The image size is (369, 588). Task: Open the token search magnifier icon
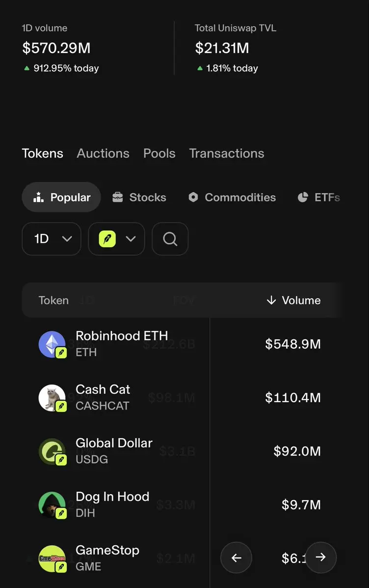(170, 239)
